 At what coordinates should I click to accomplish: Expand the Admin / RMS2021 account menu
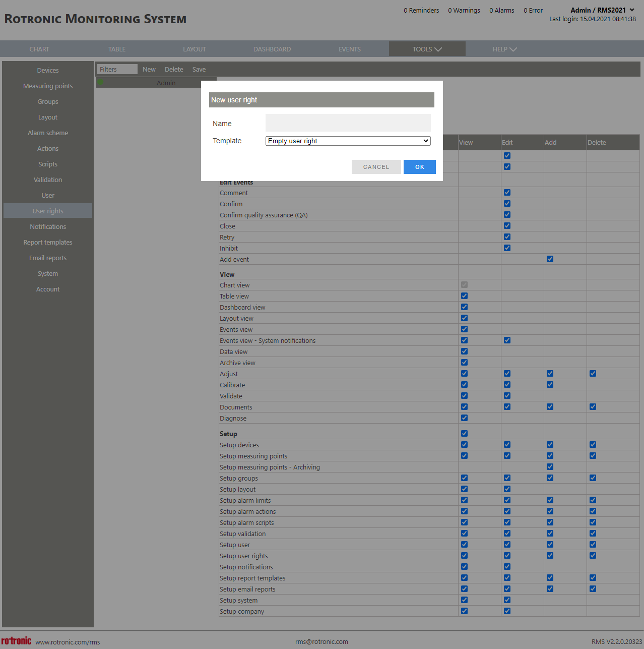[602, 10]
